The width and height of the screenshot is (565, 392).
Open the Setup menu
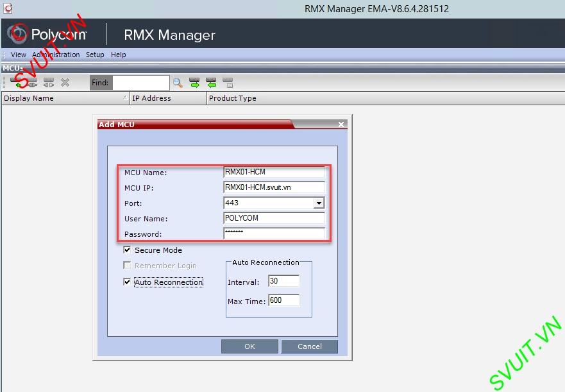click(x=95, y=55)
